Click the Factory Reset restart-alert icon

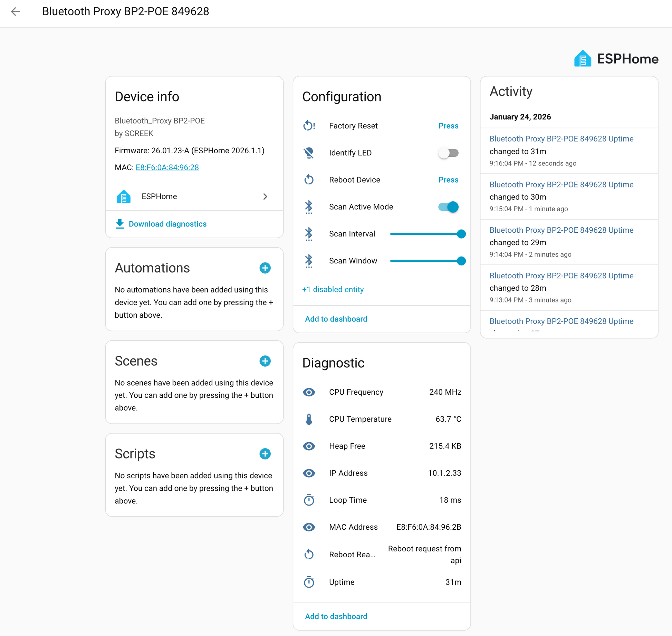pos(309,126)
